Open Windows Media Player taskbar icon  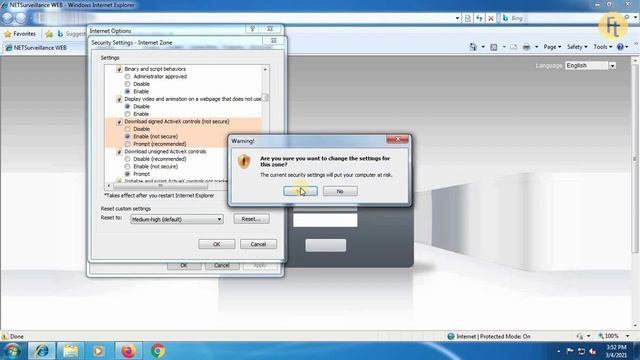pos(98,351)
